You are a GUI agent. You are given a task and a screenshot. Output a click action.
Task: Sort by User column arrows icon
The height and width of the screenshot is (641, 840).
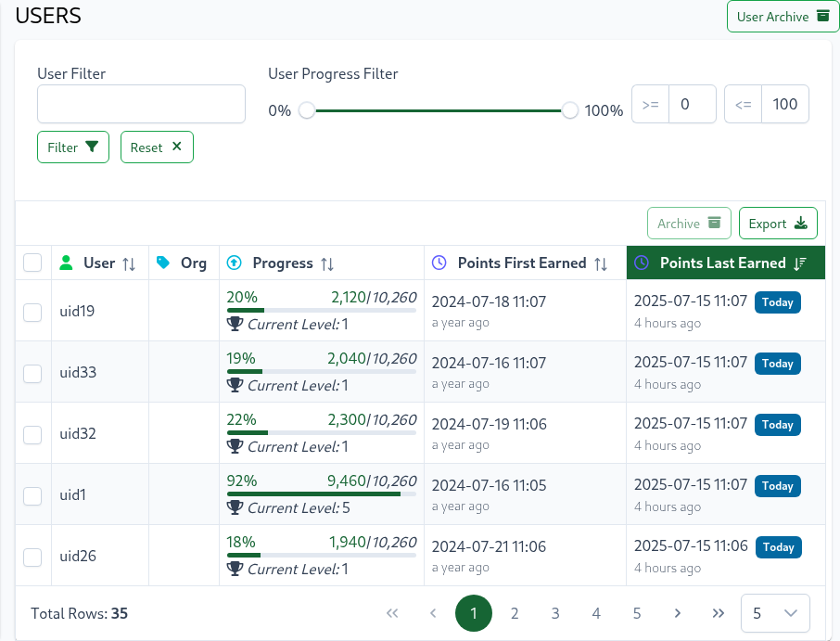pyautogui.click(x=129, y=263)
